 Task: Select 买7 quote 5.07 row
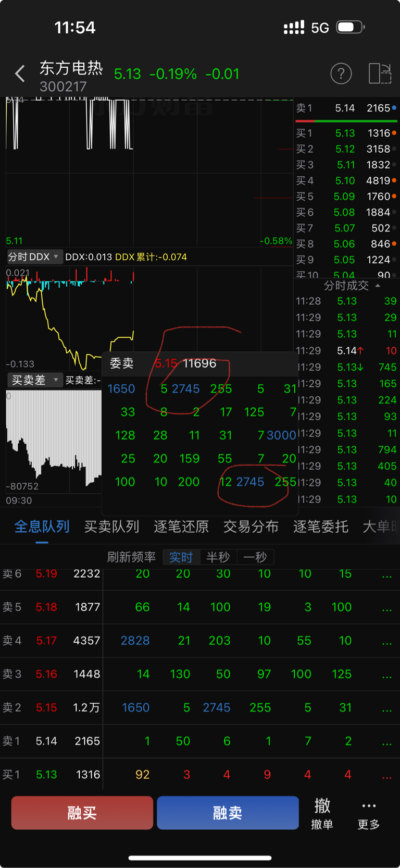[346, 228]
